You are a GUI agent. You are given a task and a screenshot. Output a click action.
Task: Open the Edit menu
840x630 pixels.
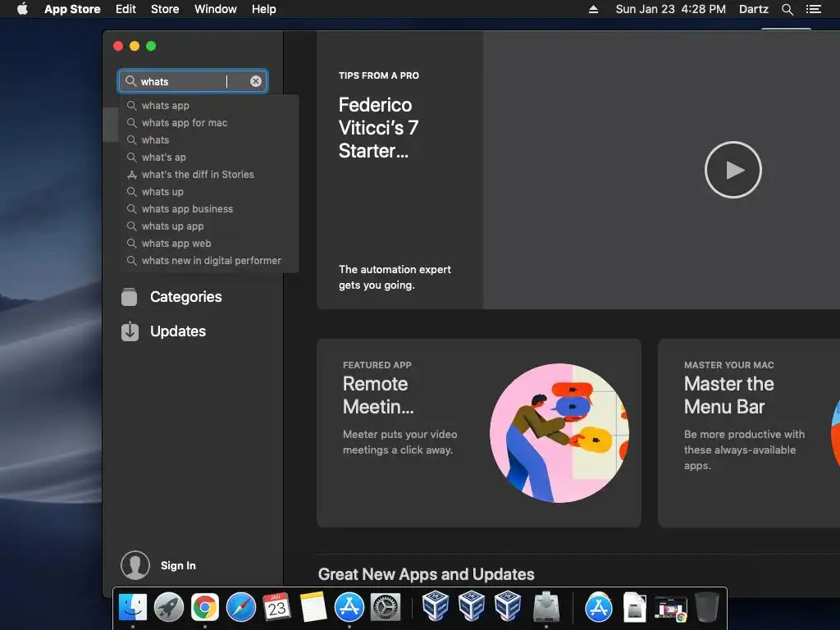click(x=126, y=9)
